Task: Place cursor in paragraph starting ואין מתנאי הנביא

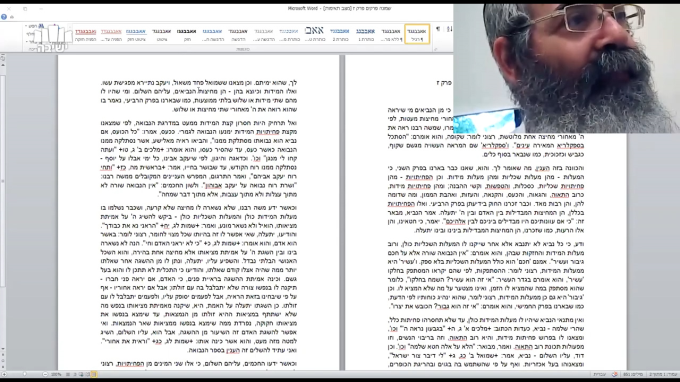Action: tap(486, 342)
